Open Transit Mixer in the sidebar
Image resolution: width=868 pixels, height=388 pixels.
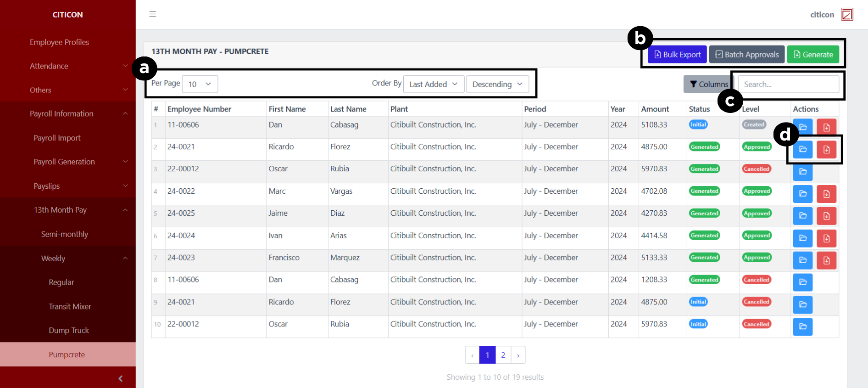click(x=70, y=306)
